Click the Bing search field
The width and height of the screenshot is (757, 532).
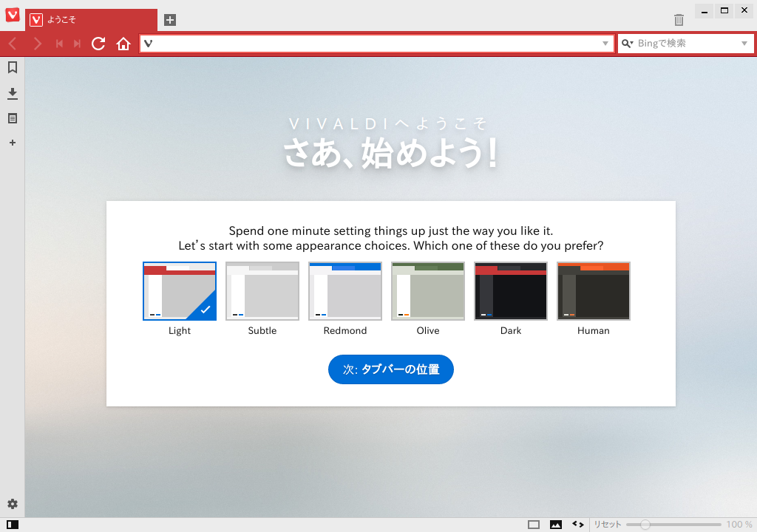point(685,44)
